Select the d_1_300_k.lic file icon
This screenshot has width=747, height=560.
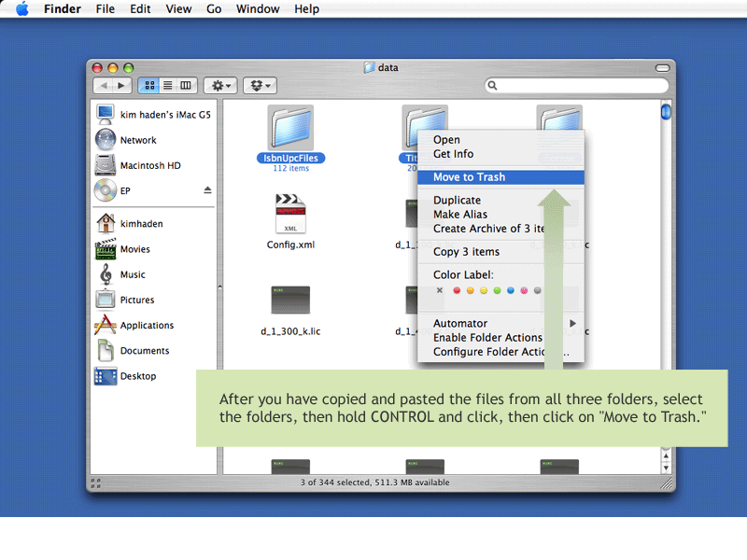(x=290, y=300)
